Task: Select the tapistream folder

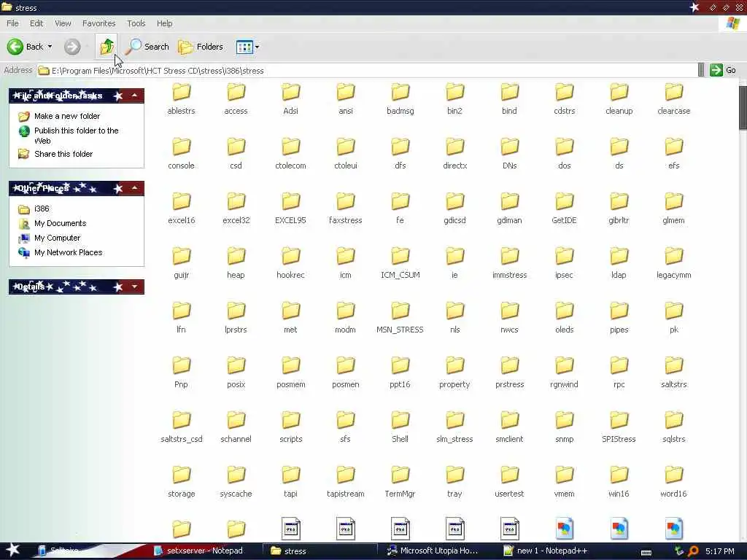Action: pos(345,483)
